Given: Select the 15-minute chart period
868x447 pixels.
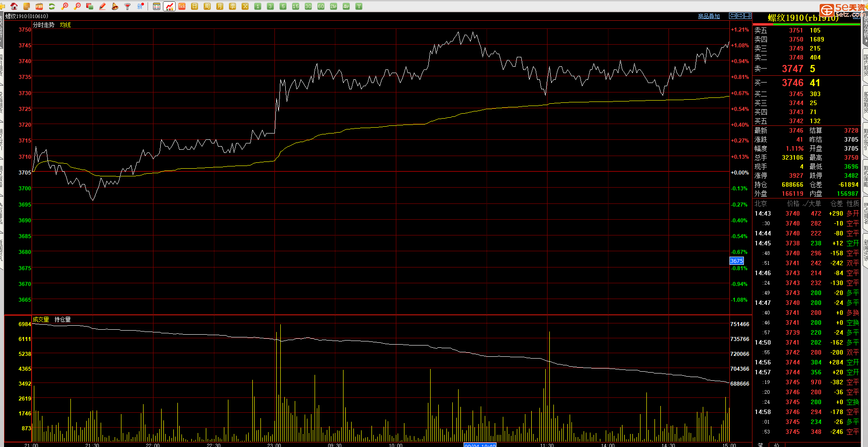Looking at the screenshot, I should 296,6.
